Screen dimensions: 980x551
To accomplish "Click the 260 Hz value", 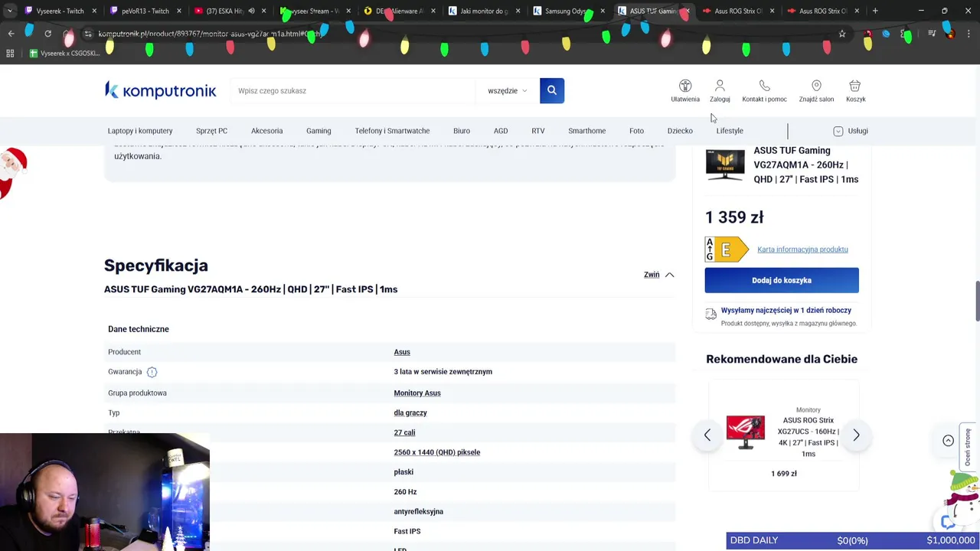I will click(405, 492).
